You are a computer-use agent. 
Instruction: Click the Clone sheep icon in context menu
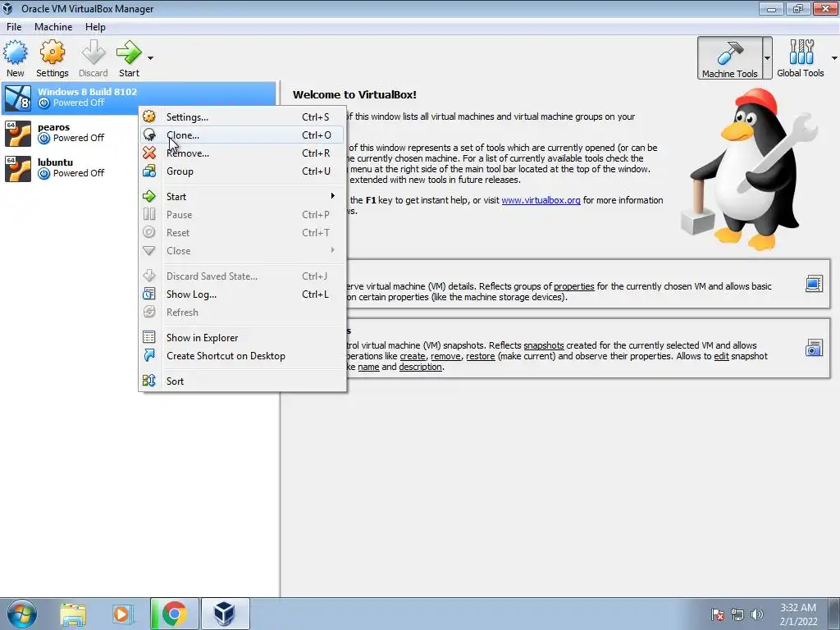pyautogui.click(x=149, y=135)
